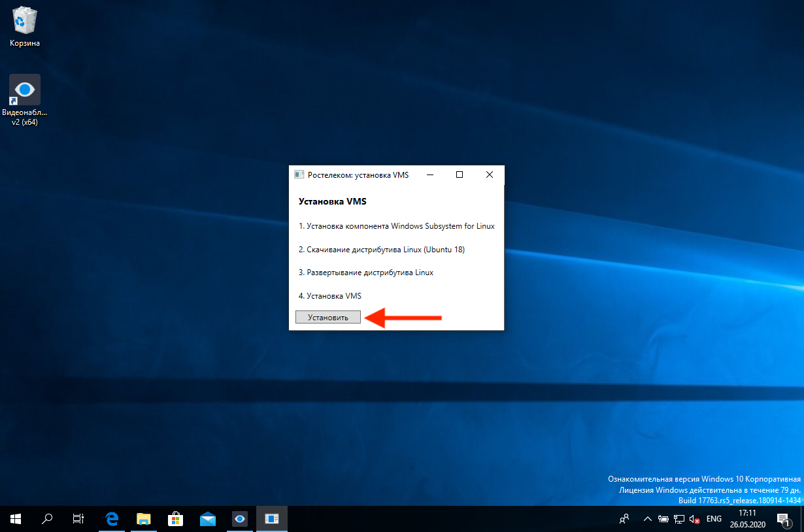Show hidden system tray icons
The image size is (804, 532).
coord(647,519)
